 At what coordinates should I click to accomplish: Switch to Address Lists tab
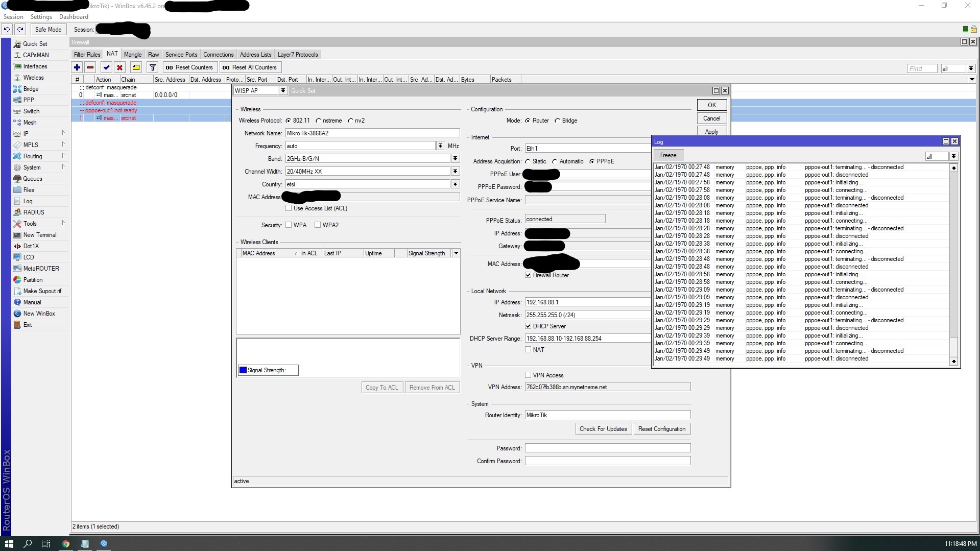point(255,55)
